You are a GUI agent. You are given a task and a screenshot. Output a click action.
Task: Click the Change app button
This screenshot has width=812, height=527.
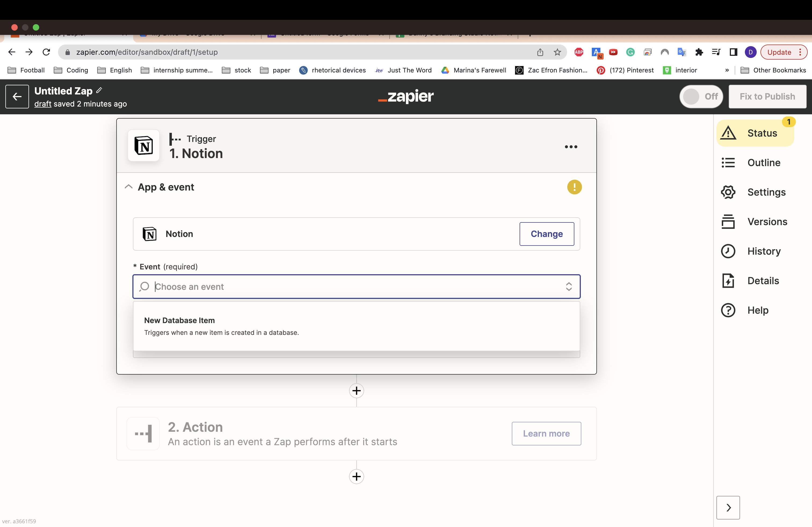click(547, 234)
